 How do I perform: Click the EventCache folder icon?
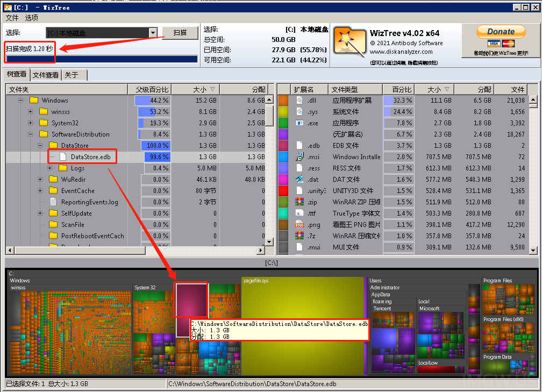pos(53,191)
